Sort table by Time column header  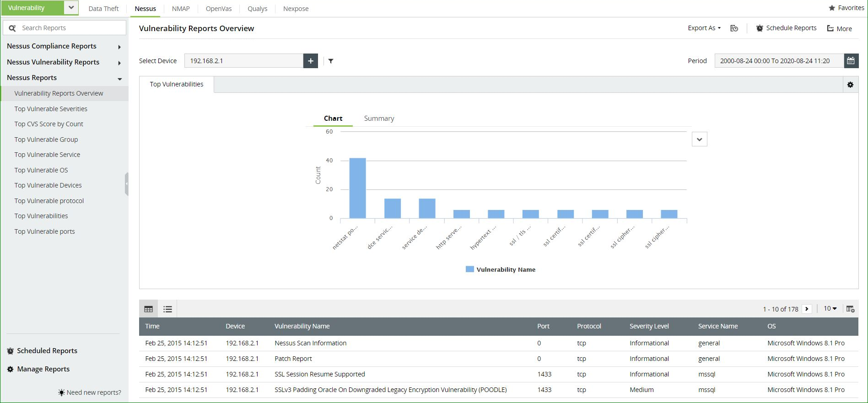(x=152, y=327)
